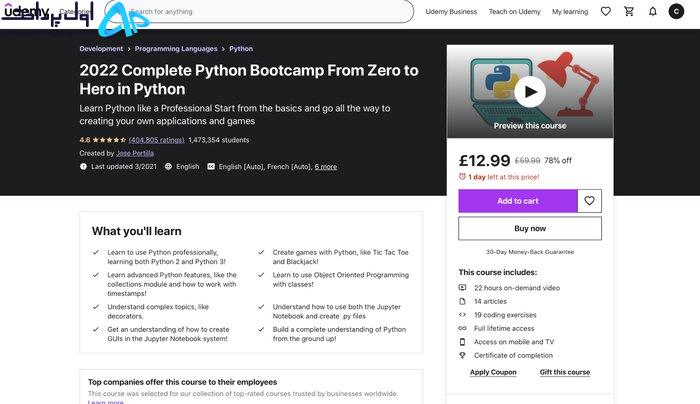
Task: Open Teach on Udemy menu item
Action: coord(514,12)
